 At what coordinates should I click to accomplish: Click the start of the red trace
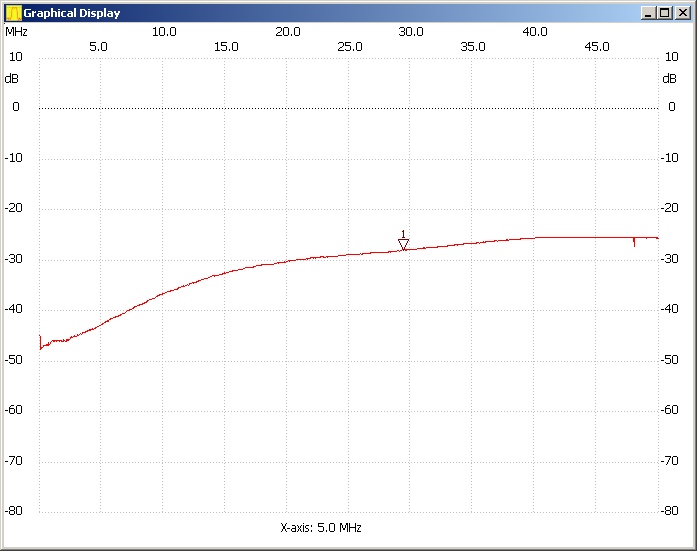pos(40,342)
